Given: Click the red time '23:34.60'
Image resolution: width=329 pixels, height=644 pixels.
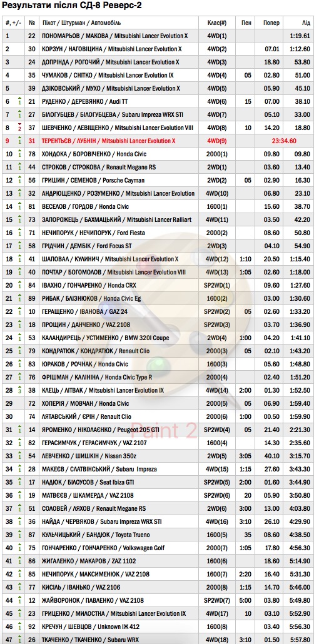Looking at the screenshot, I should tap(284, 141).
